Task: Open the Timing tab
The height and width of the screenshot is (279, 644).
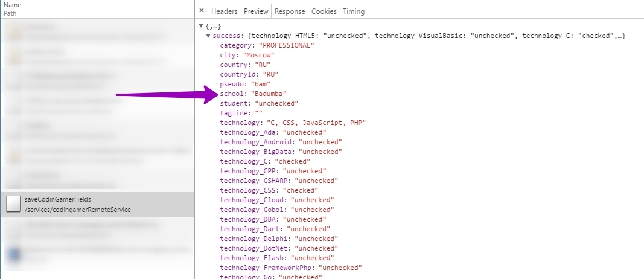Action: pos(354,11)
